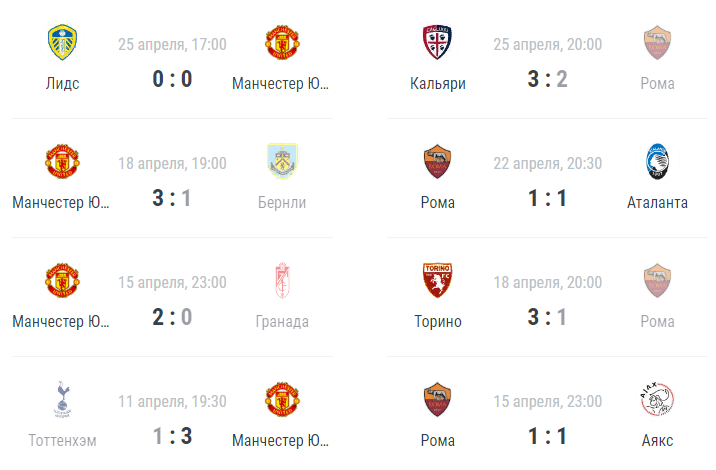Open the Tottenham crest icon

click(x=63, y=400)
